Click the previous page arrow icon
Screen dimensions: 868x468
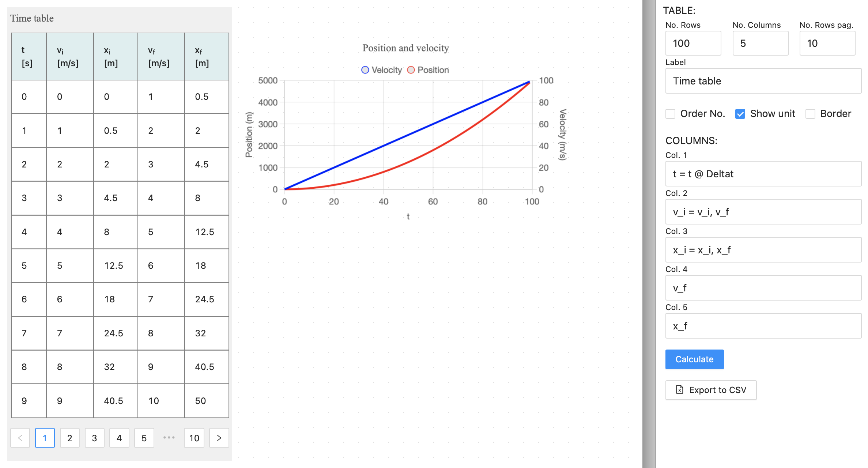pyautogui.click(x=20, y=437)
